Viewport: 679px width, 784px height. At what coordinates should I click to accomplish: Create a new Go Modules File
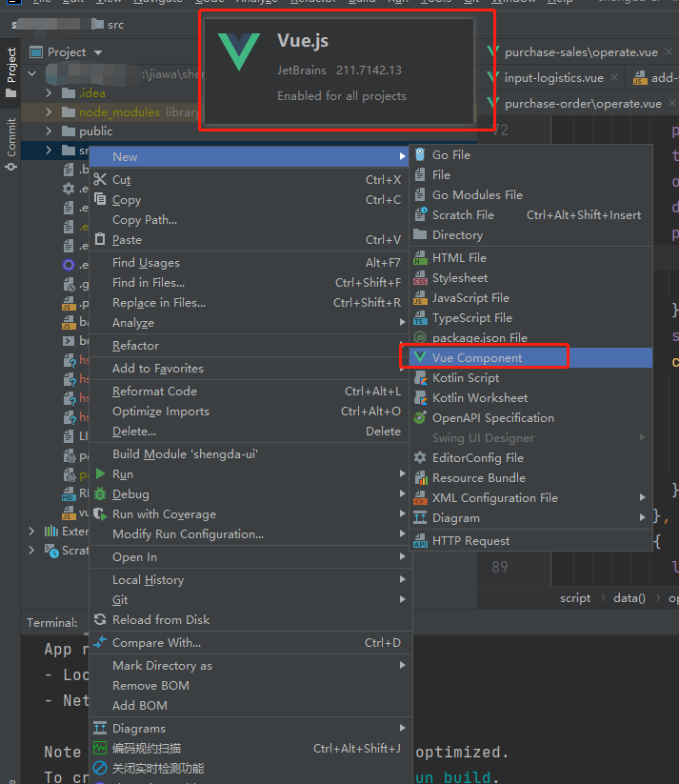pyautogui.click(x=531, y=195)
